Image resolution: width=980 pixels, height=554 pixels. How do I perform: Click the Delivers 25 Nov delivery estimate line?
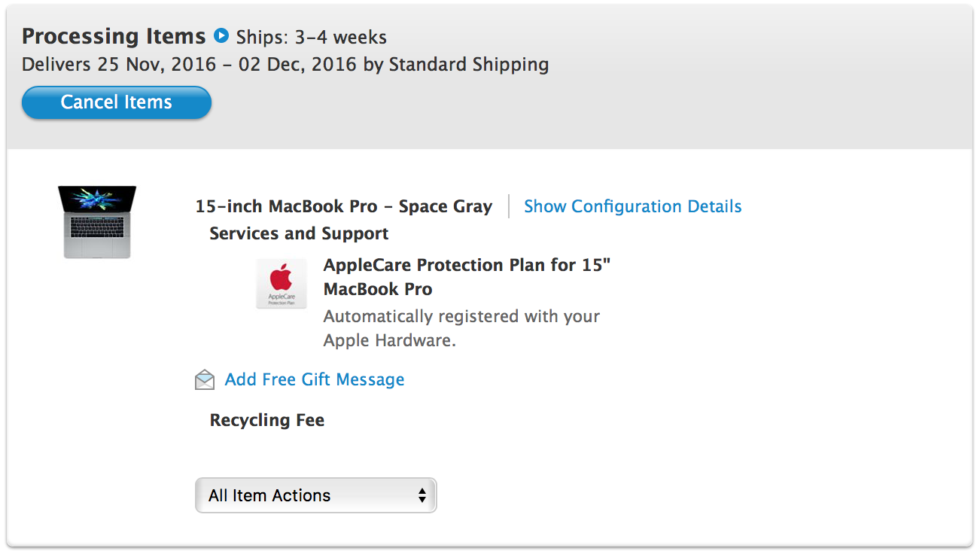(285, 65)
